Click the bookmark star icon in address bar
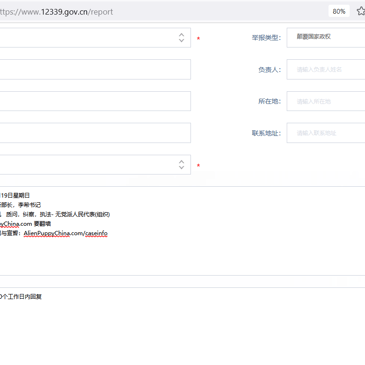The height and width of the screenshot is (365, 365). (x=361, y=11)
